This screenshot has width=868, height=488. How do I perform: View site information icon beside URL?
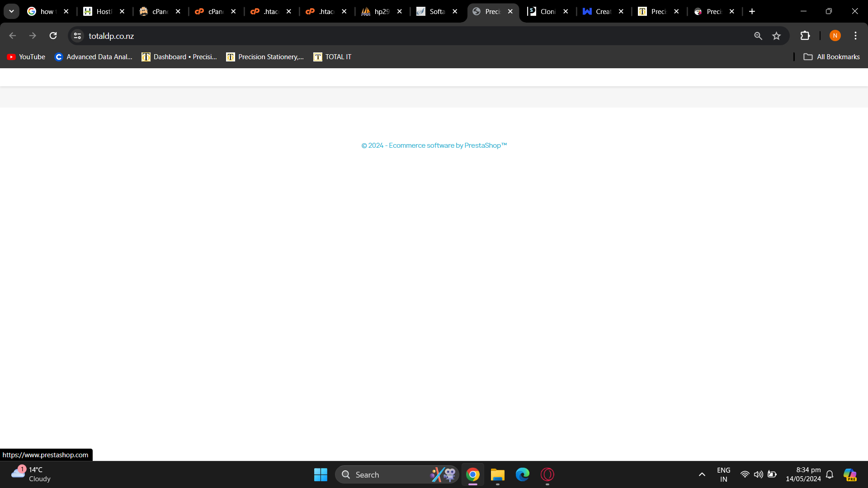pyautogui.click(x=77, y=36)
